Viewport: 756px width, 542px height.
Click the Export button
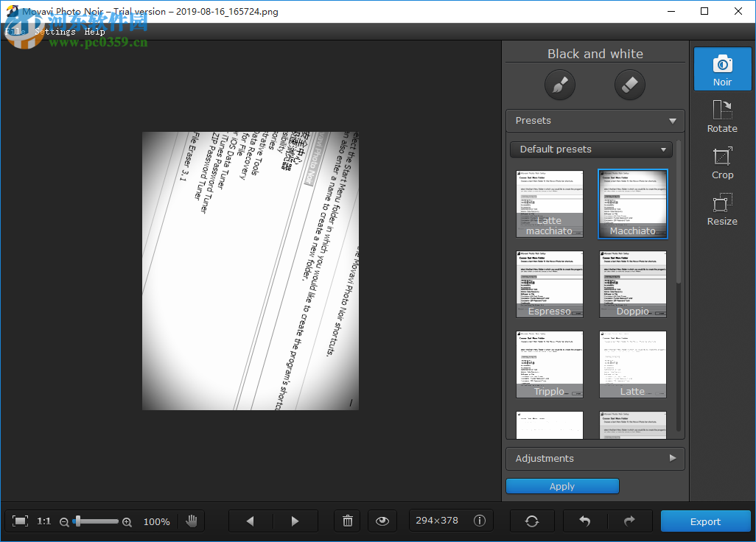coord(705,521)
